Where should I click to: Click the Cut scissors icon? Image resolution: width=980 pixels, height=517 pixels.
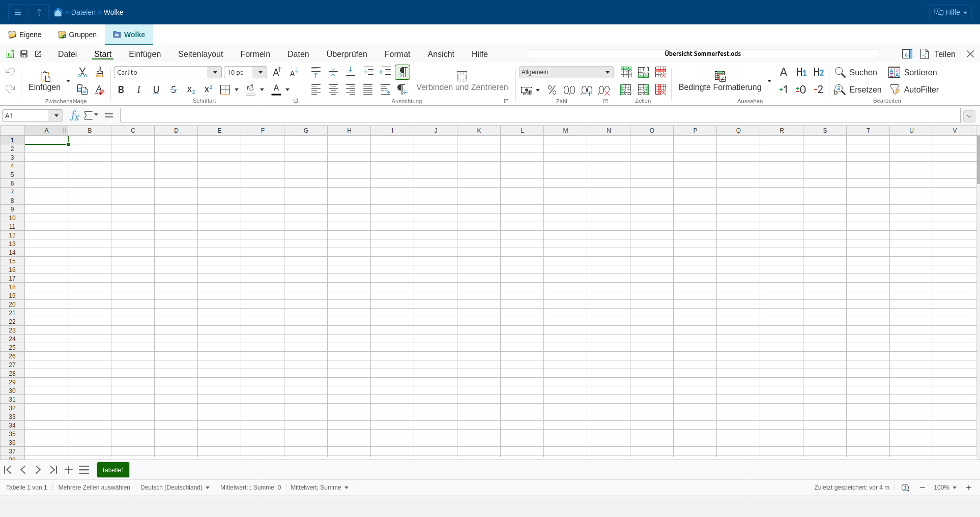click(x=82, y=72)
